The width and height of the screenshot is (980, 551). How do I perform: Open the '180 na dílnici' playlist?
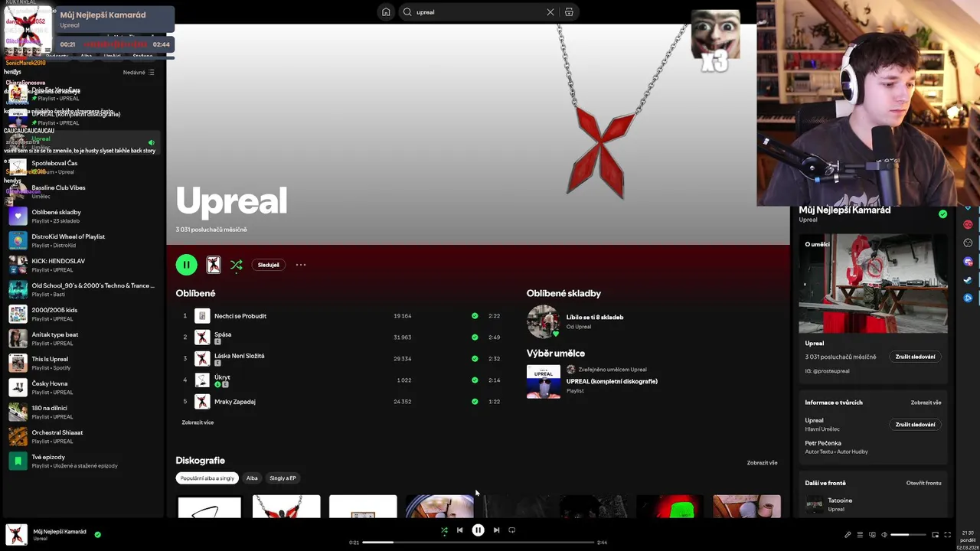coord(82,412)
